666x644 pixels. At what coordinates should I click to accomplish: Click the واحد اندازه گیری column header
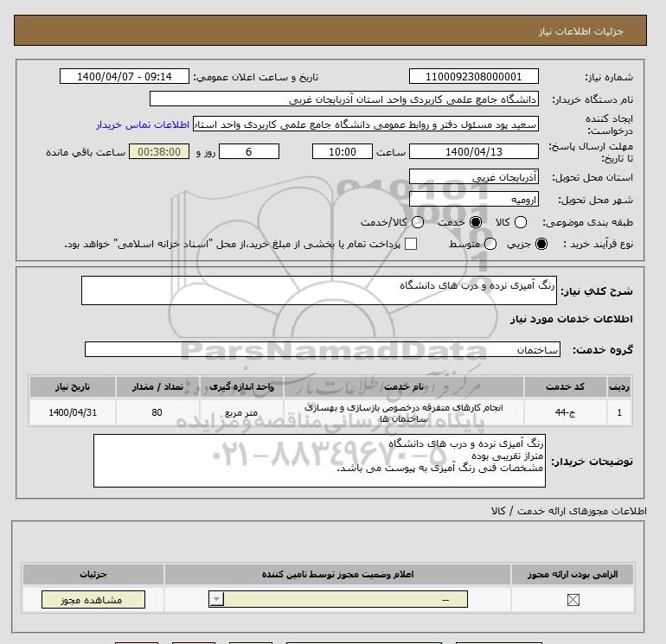tap(241, 386)
